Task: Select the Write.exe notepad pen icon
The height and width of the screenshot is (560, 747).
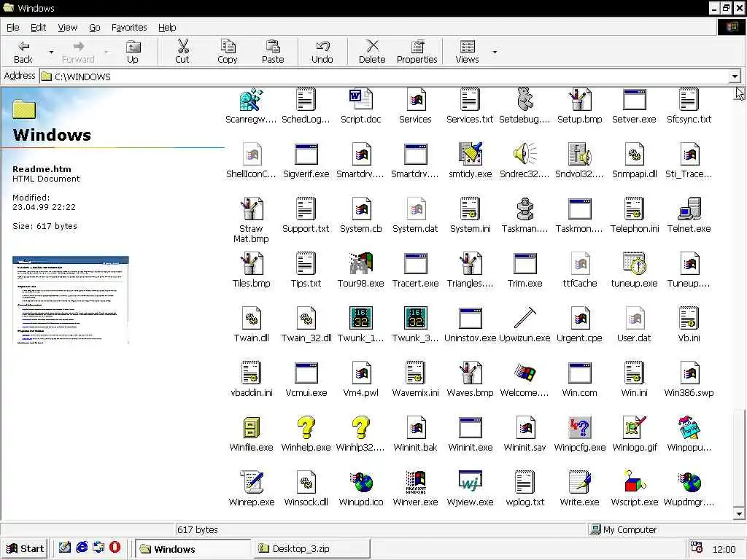Action: coord(580,483)
